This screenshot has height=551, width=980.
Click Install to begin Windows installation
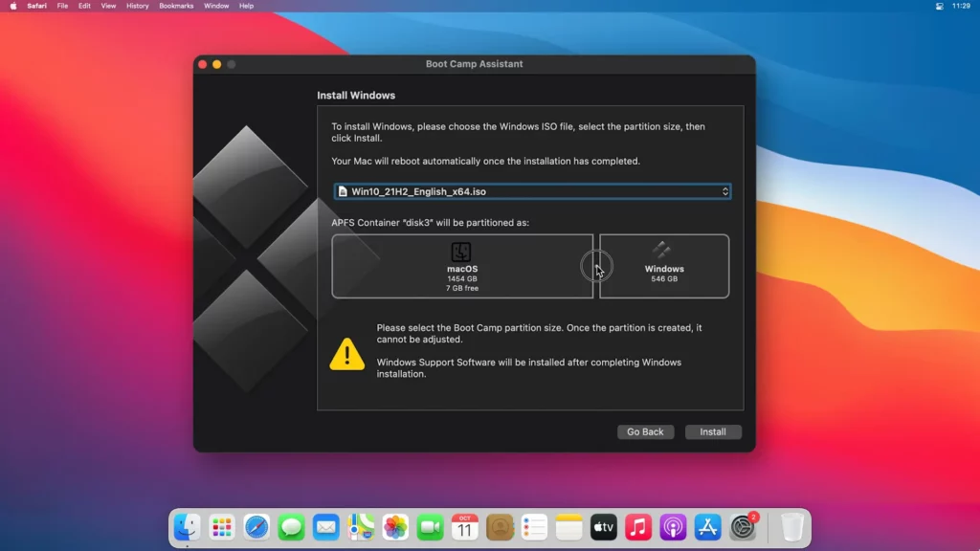[713, 431]
